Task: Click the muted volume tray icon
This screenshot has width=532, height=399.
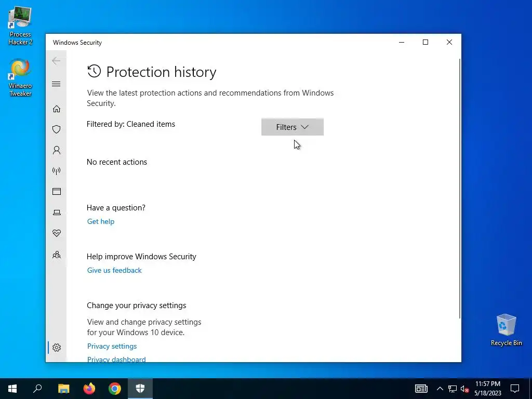Action: [x=464, y=389]
